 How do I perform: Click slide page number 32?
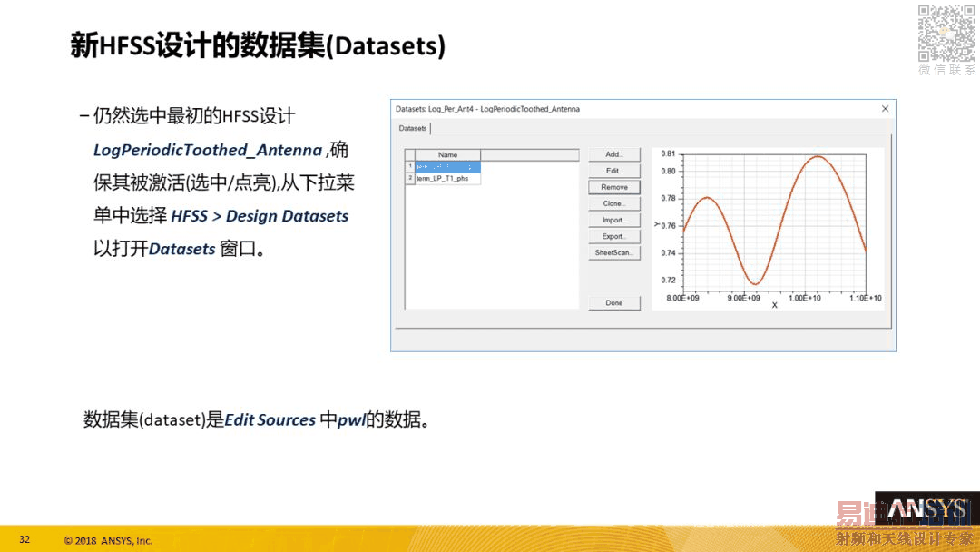click(24, 539)
